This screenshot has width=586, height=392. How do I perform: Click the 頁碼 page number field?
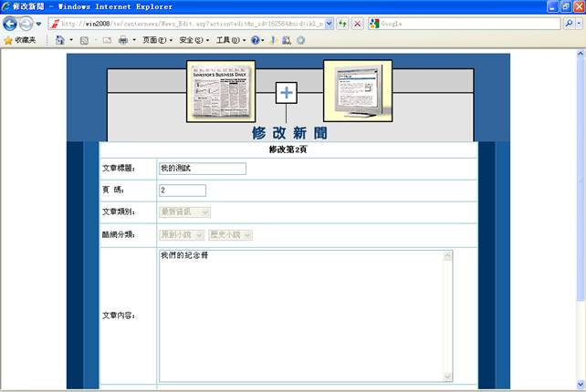(x=182, y=191)
